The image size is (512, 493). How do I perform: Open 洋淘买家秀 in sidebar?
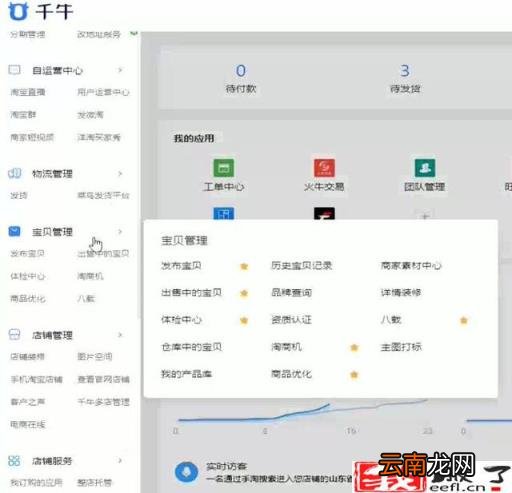[x=99, y=137]
